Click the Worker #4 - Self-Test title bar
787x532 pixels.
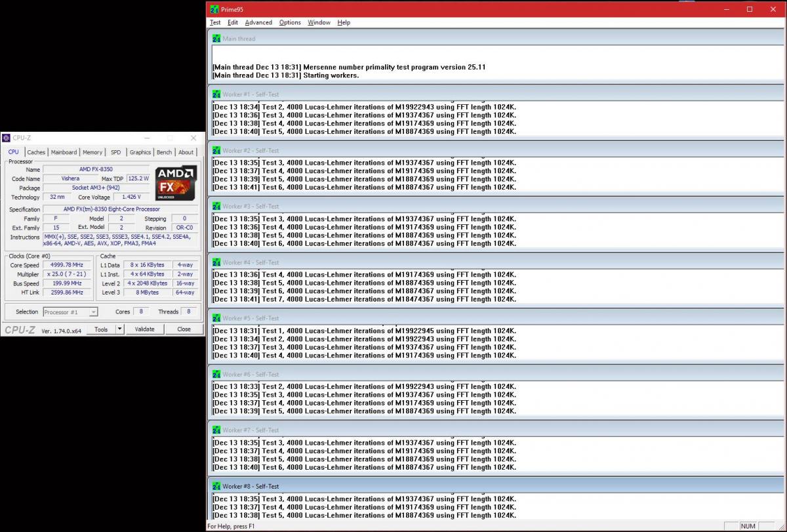pos(496,262)
